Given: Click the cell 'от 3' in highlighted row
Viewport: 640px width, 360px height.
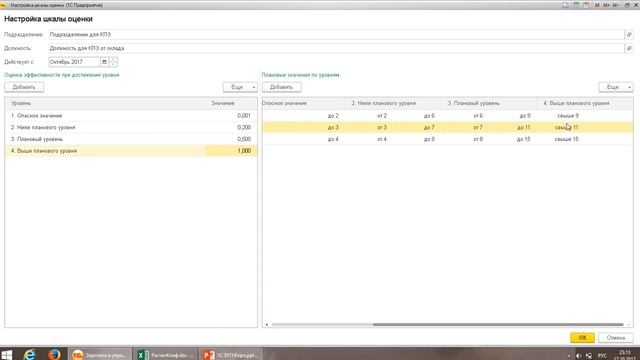Looking at the screenshot, I should pos(382,127).
